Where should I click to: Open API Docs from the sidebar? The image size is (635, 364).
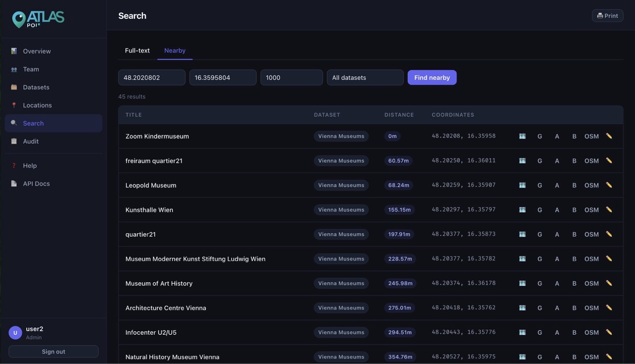click(54, 183)
